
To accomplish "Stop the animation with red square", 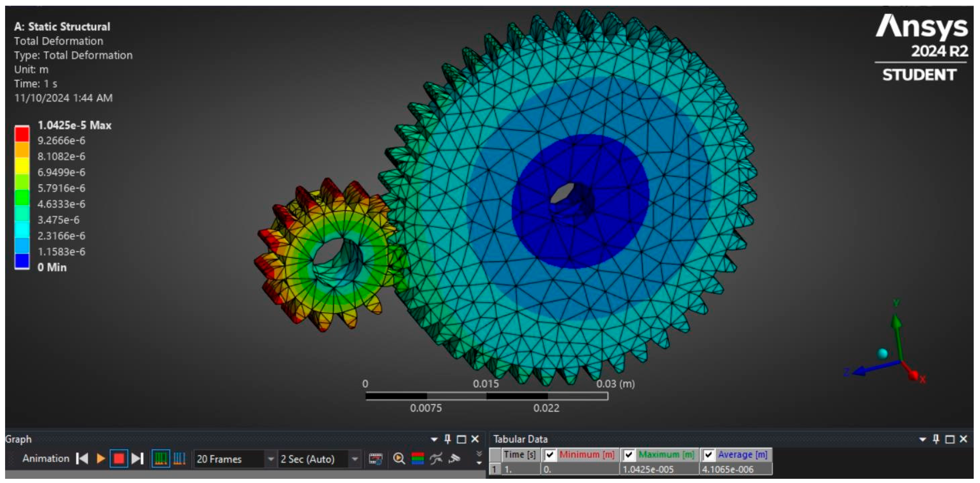I will (x=119, y=459).
